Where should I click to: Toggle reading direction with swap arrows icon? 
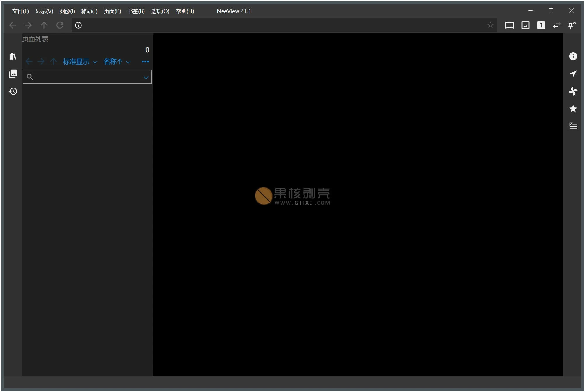click(x=556, y=26)
